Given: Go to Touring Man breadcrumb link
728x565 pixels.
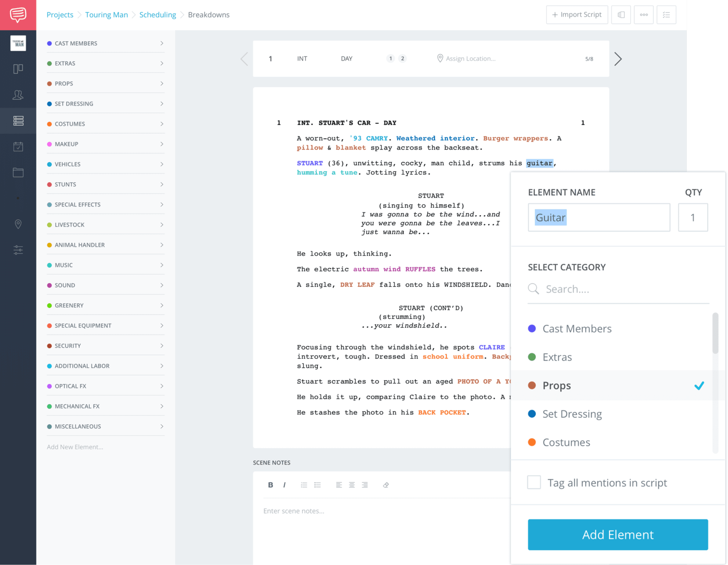Looking at the screenshot, I should click(x=106, y=15).
